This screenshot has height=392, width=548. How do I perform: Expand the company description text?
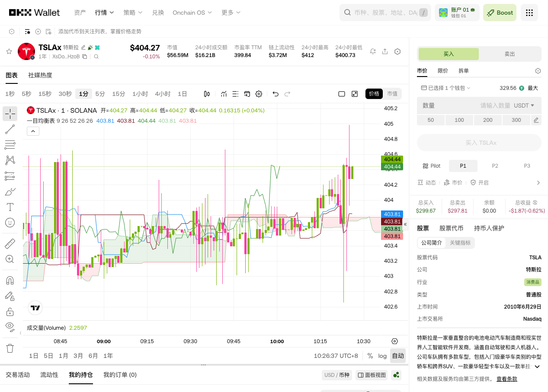click(x=538, y=367)
